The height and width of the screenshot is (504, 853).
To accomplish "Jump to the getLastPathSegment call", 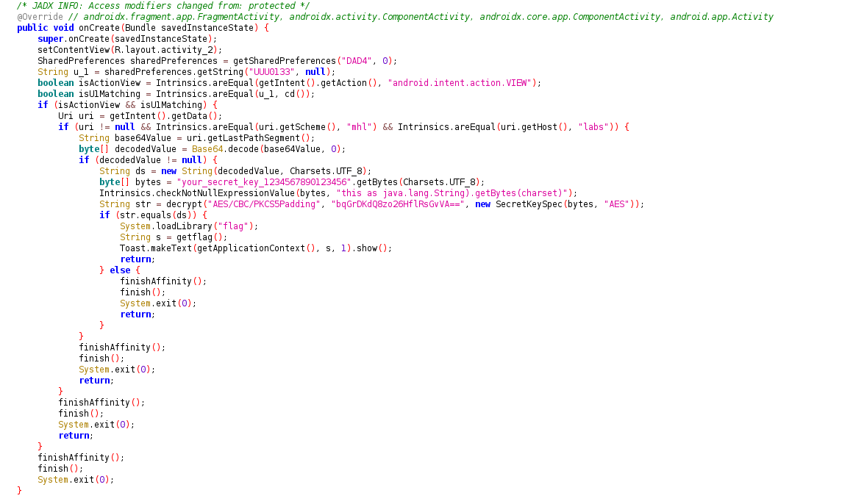I will 270,138.
